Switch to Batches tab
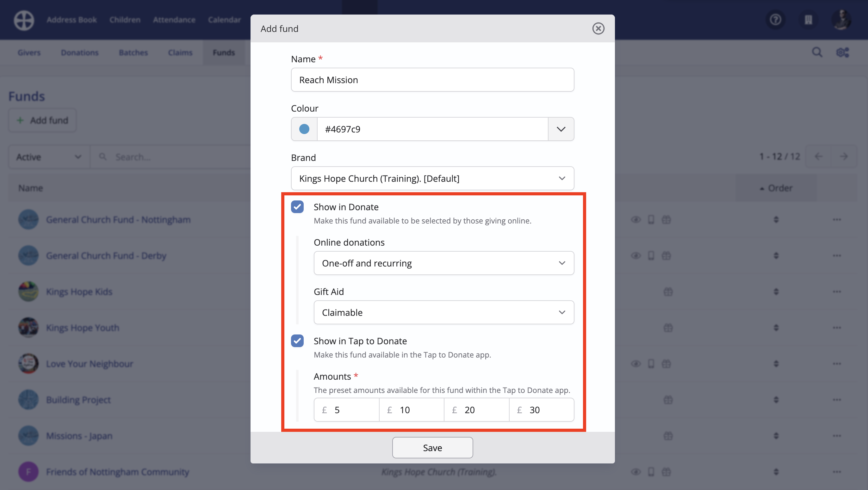 [x=133, y=52]
